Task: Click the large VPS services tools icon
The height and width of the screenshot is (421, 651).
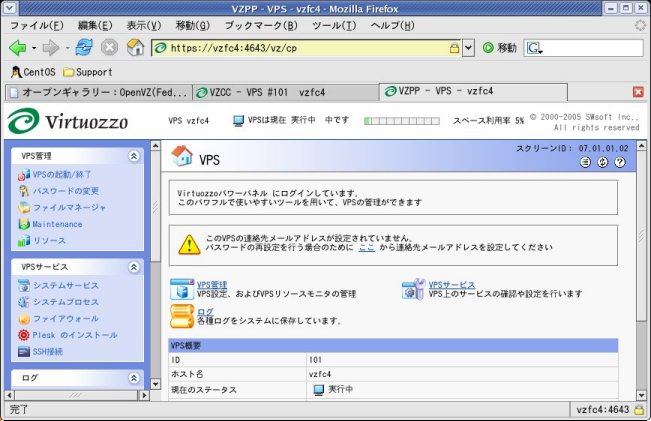Action: pos(414,289)
